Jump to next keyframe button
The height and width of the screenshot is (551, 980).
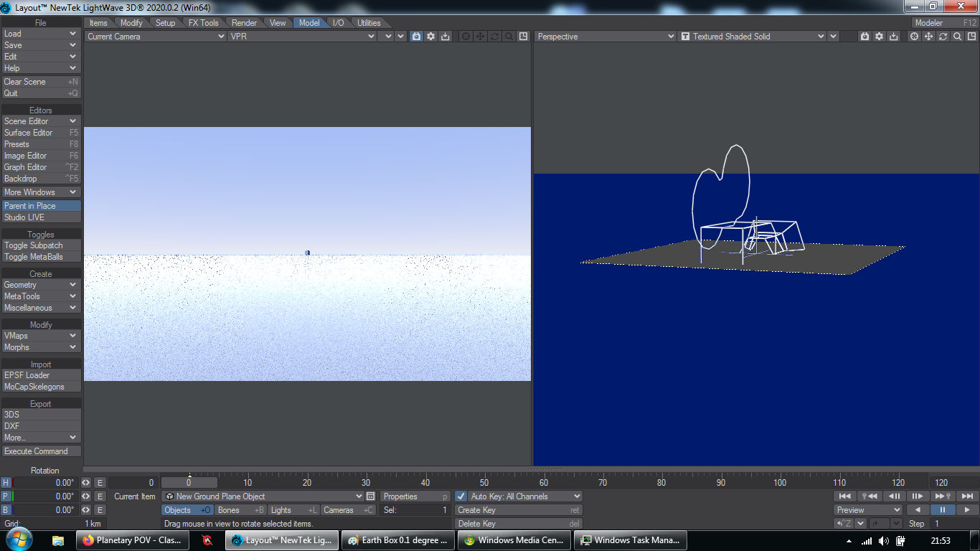tap(943, 496)
